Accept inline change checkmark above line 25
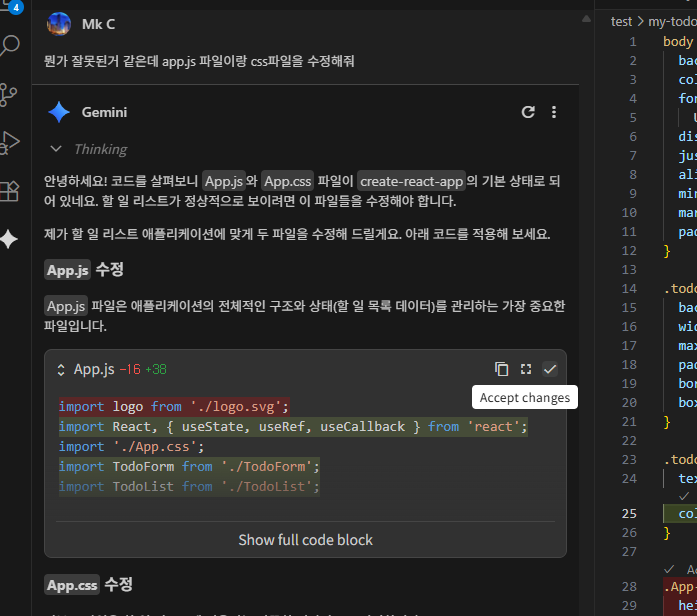 point(684,496)
